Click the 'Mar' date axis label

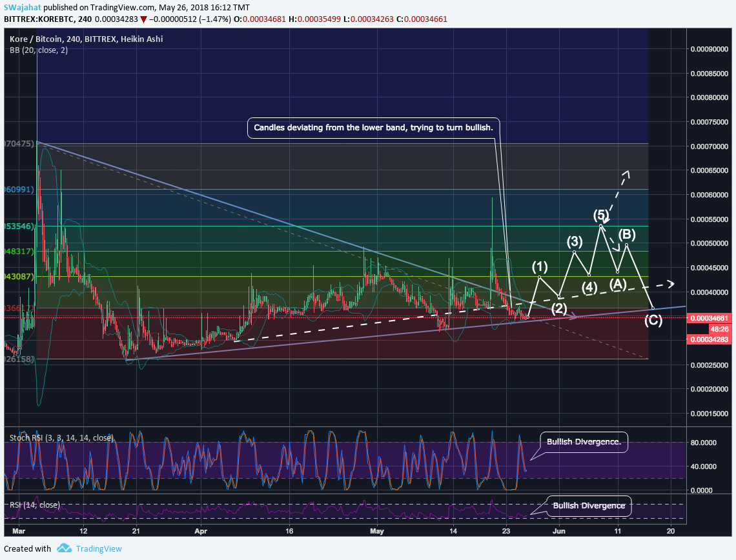[x=18, y=531]
